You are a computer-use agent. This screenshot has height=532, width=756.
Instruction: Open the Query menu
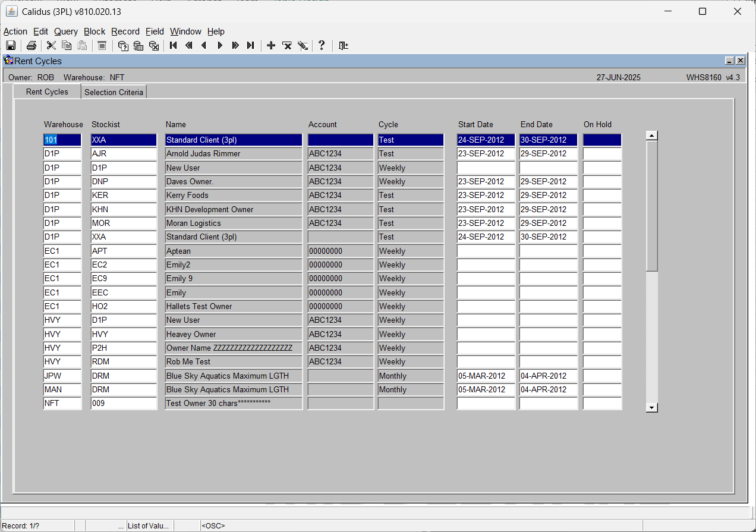66,32
